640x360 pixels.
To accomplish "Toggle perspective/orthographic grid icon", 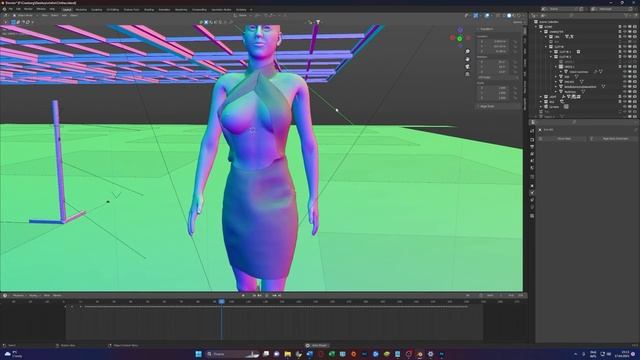I will coord(467,74).
